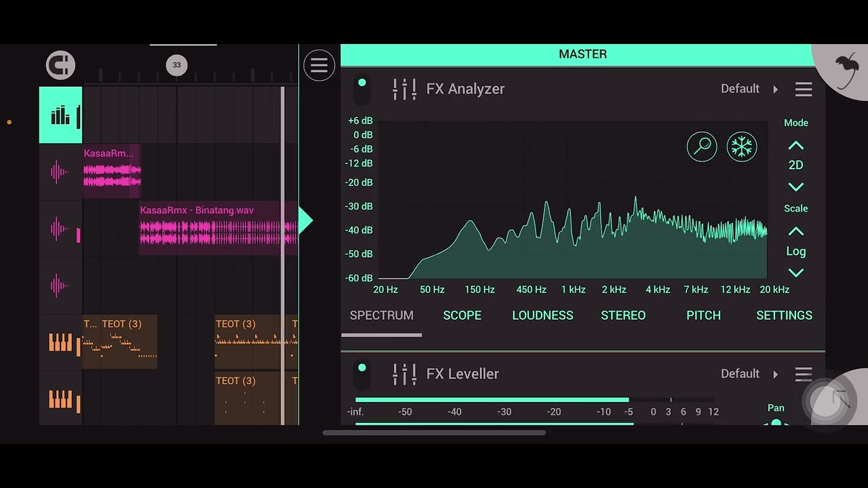The image size is (868, 488).
Task: Click the bar 33 timeline marker
Action: pos(176,65)
